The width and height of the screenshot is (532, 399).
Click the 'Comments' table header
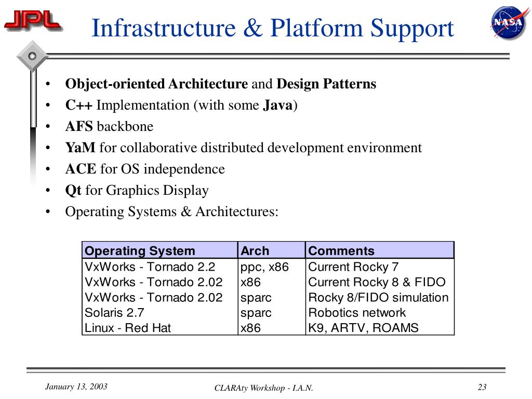(x=380, y=250)
